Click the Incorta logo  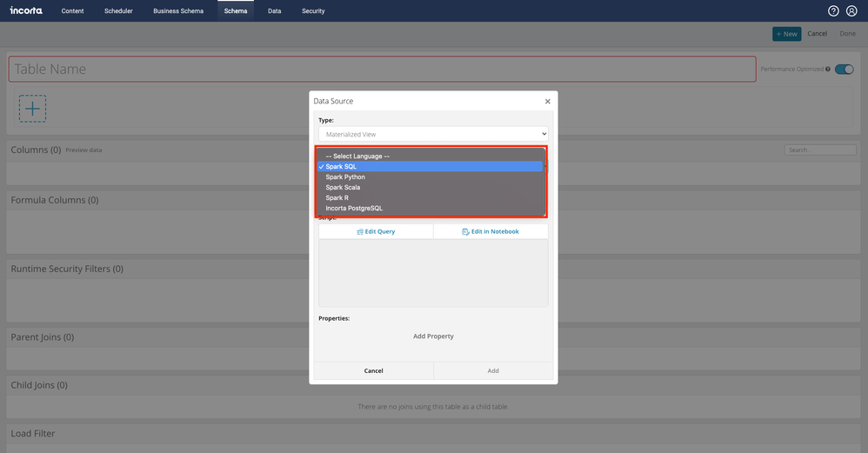pyautogui.click(x=25, y=10)
